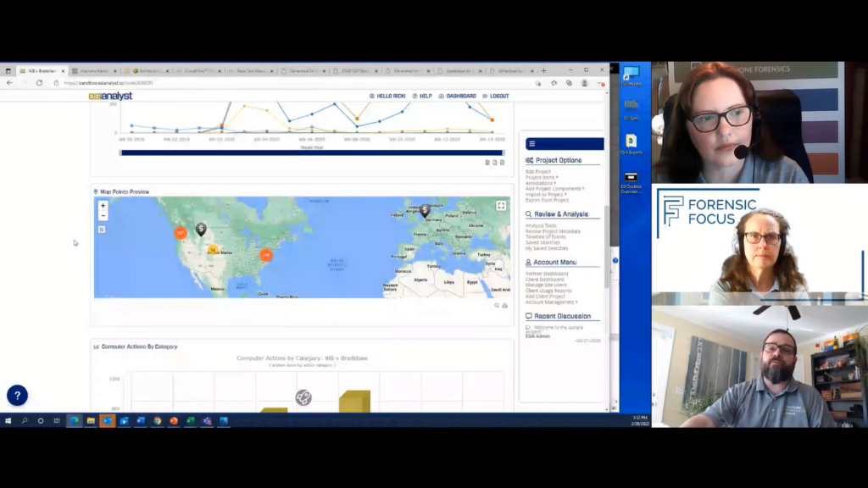Expand the Account Management submenu
The height and width of the screenshot is (488, 868).
pyautogui.click(x=551, y=302)
